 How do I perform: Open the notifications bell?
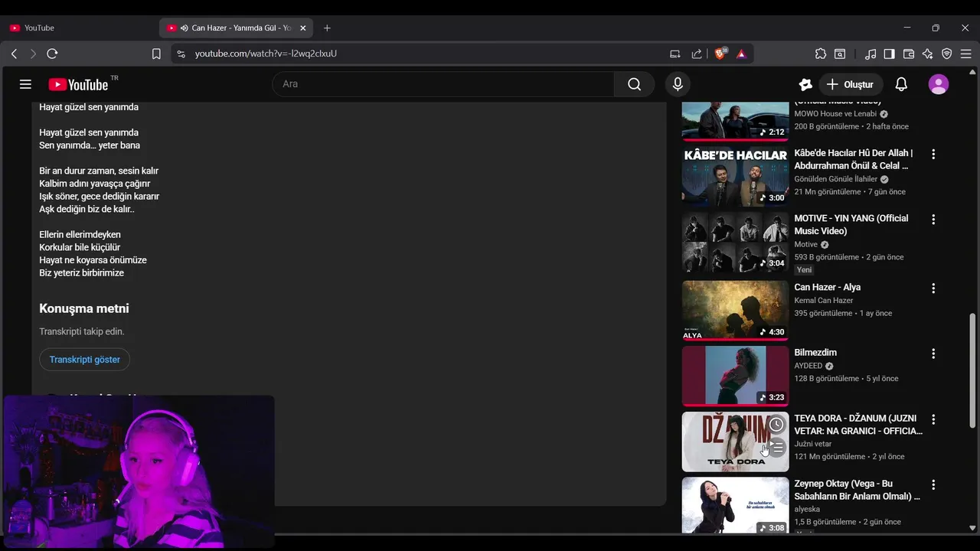901,84
